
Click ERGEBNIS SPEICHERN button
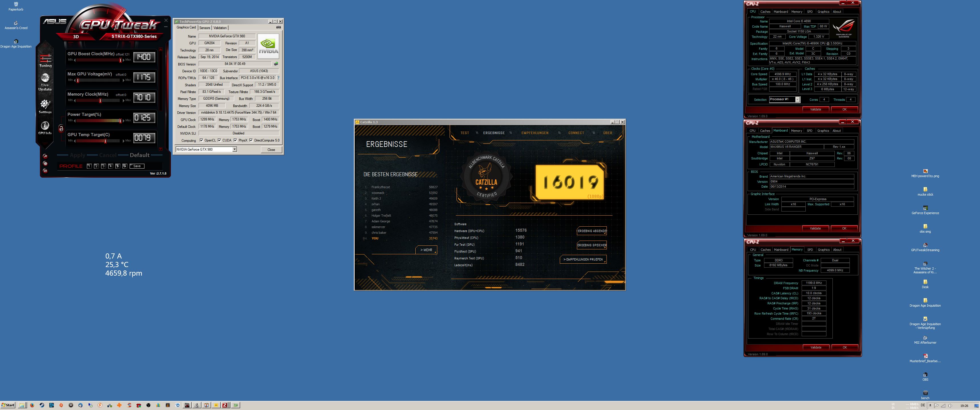tap(592, 245)
